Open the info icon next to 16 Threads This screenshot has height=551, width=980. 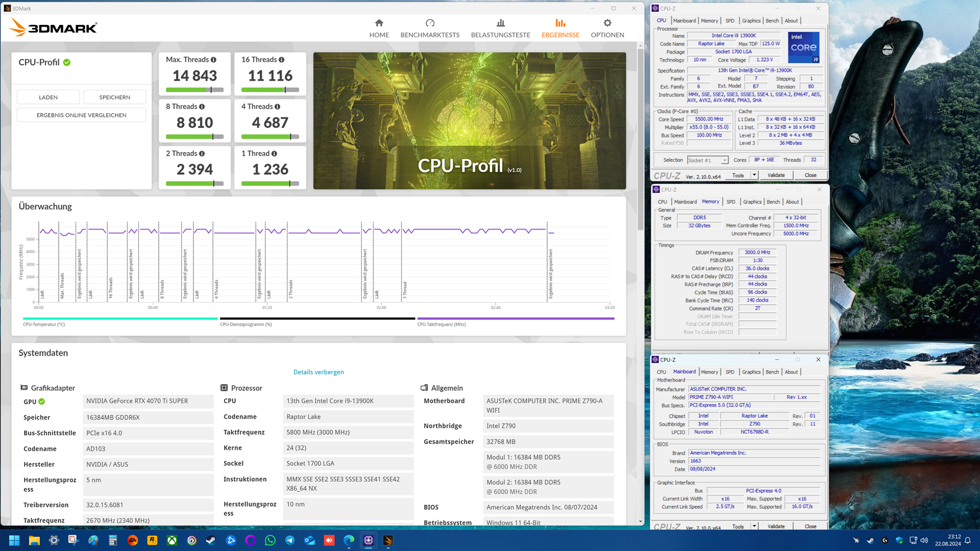281,60
